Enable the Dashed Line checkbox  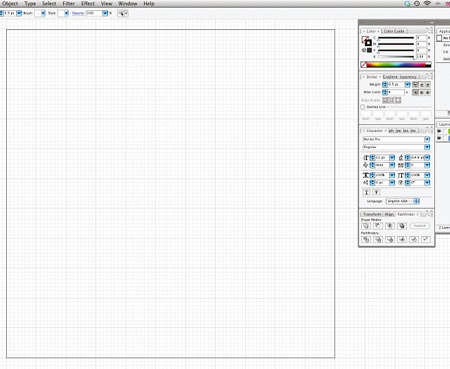click(363, 107)
